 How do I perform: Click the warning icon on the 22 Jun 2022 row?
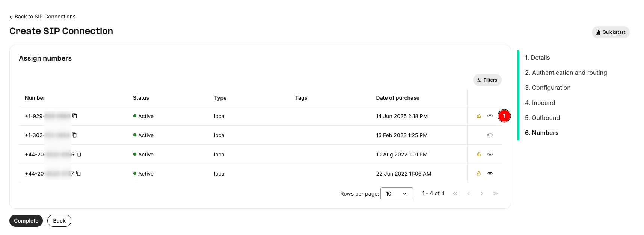click(x=479, y=173)
